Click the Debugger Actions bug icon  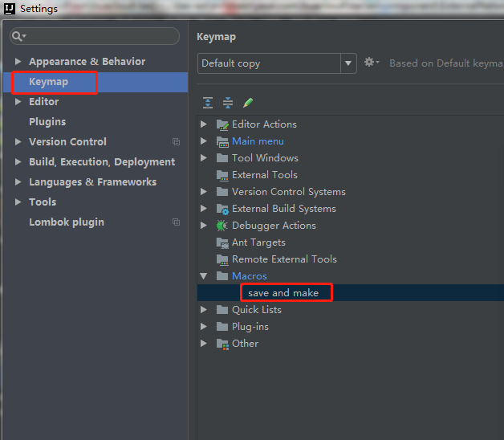pyautogui.click(x=222, y=226)
